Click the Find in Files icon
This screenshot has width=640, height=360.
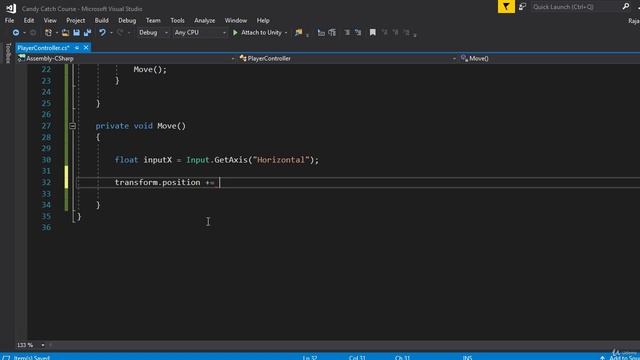pos(299,33)
